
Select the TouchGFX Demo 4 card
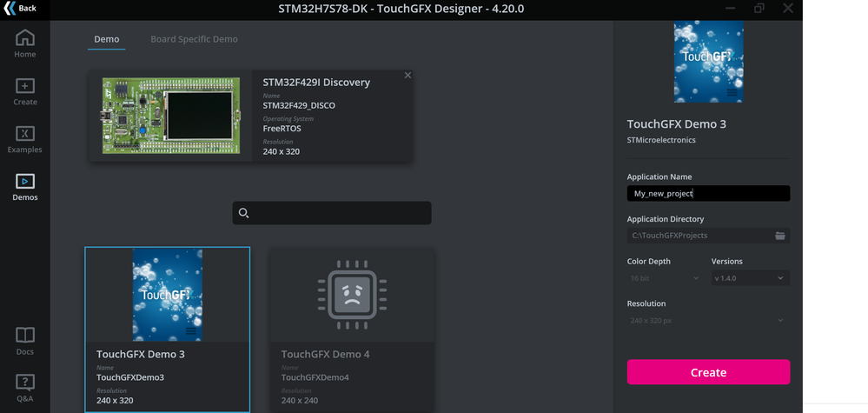[352, 330]
